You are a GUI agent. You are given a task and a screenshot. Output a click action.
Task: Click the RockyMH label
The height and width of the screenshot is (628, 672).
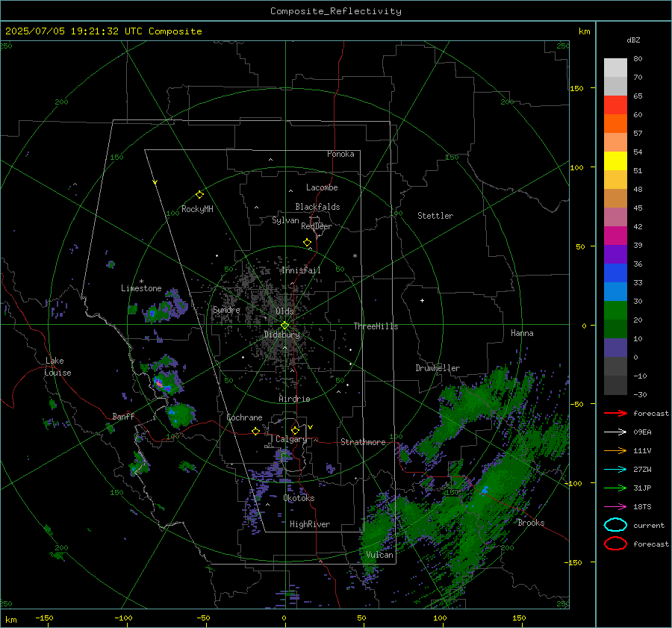tap(197, 209)
